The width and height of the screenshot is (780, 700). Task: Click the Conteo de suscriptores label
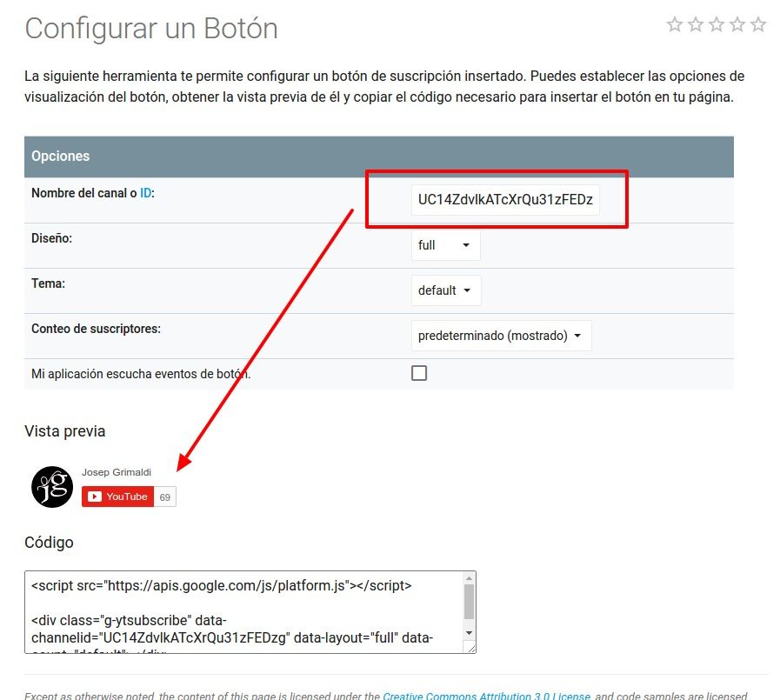tap(96, 329)
